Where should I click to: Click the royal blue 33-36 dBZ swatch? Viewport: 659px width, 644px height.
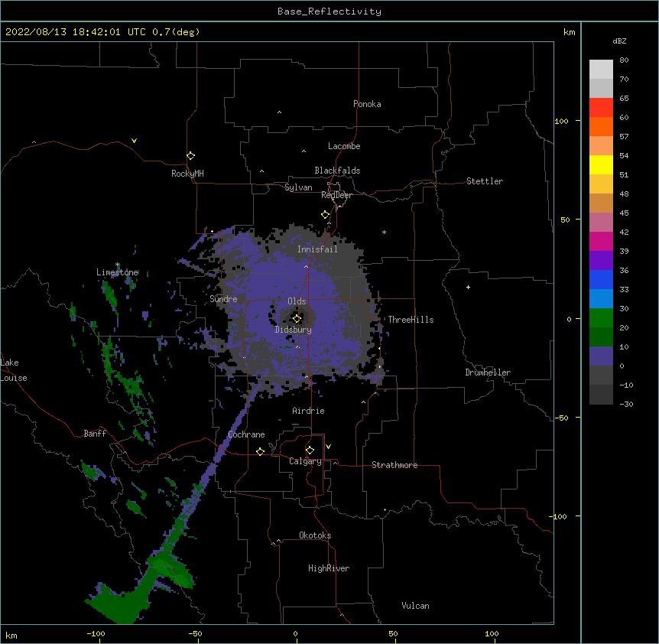point(601,279)
